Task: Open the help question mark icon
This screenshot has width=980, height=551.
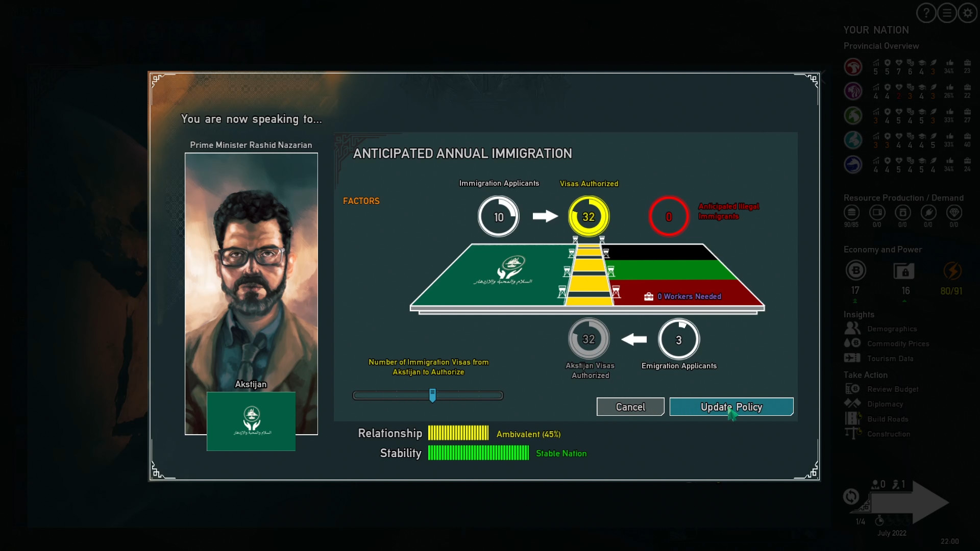Action: [x=925, y=13]
